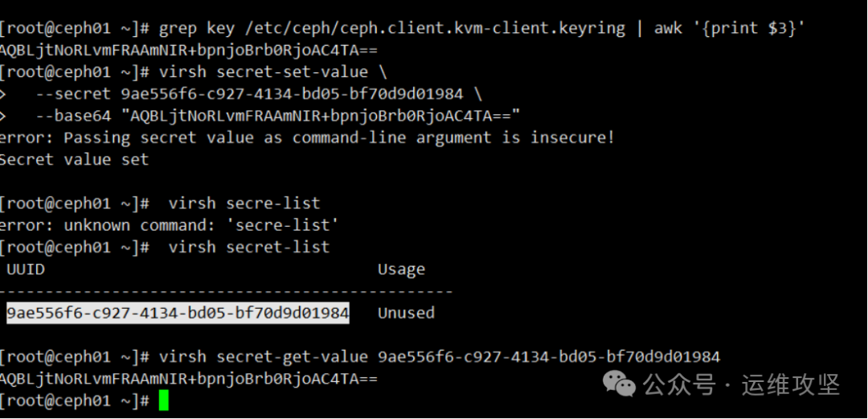The width and height of the screenshot is (868, 419).
Task: Click the 'Secret value set' message
Action: pyautogui.click(x=74, y=159)
